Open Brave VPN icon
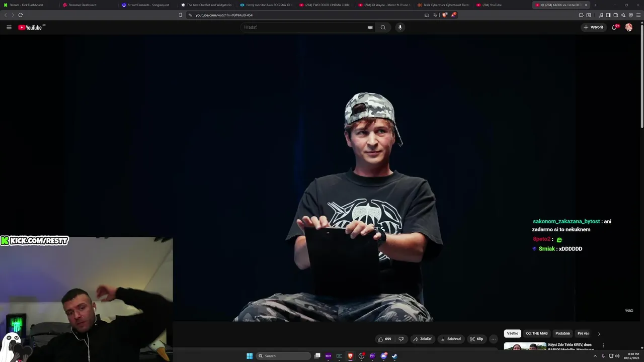 click(631, 15)
